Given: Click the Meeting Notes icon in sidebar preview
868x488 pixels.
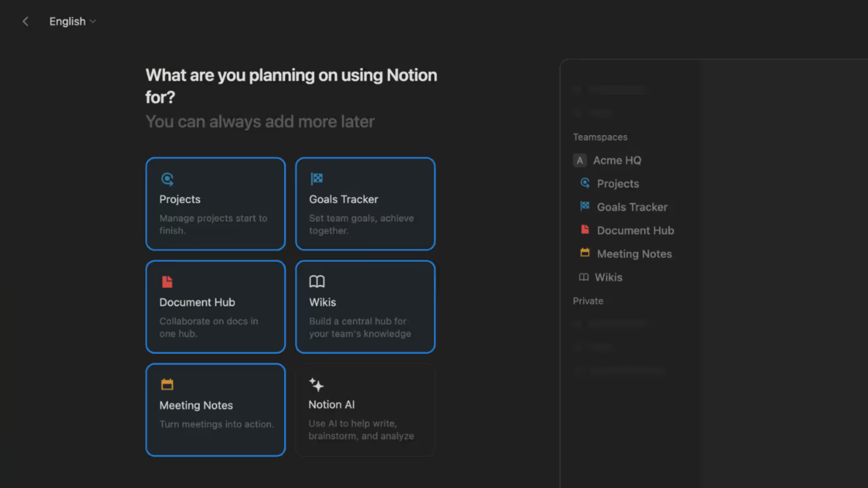Looking at the screenshot, I should click(585, 253).
